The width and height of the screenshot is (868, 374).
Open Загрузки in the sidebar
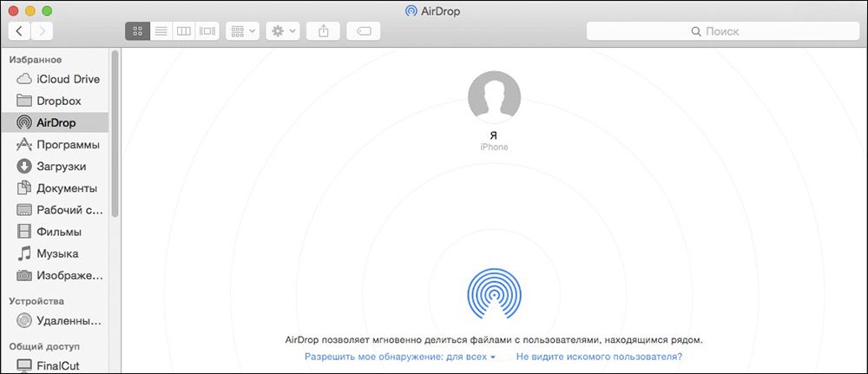click(55, 166)
